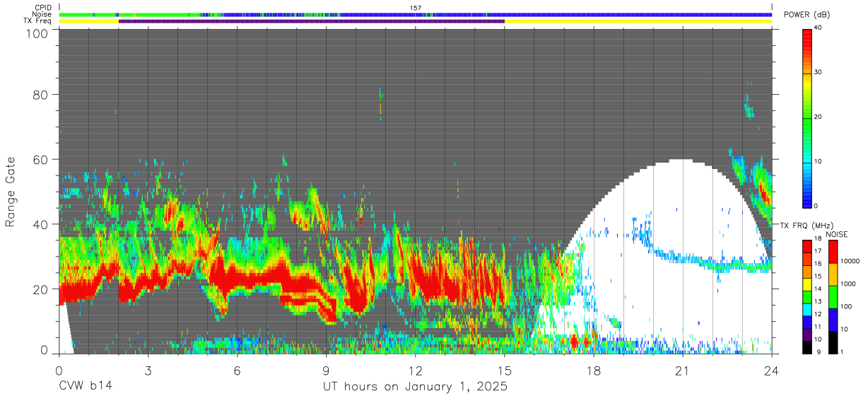
Task: Click the UT hours axis tick 24
Action: click(x=771, y=371)
